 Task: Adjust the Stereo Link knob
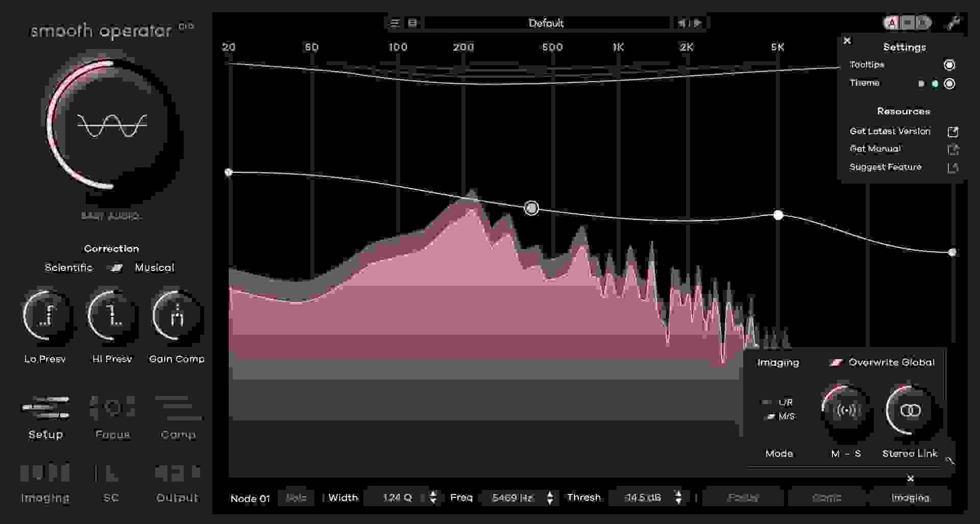(x=911, y=411)
